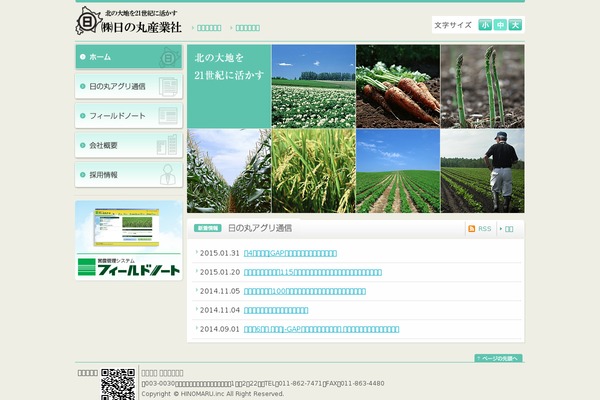Open 日の丸アグリ通信 in the sidebar

tap(129, 86)
